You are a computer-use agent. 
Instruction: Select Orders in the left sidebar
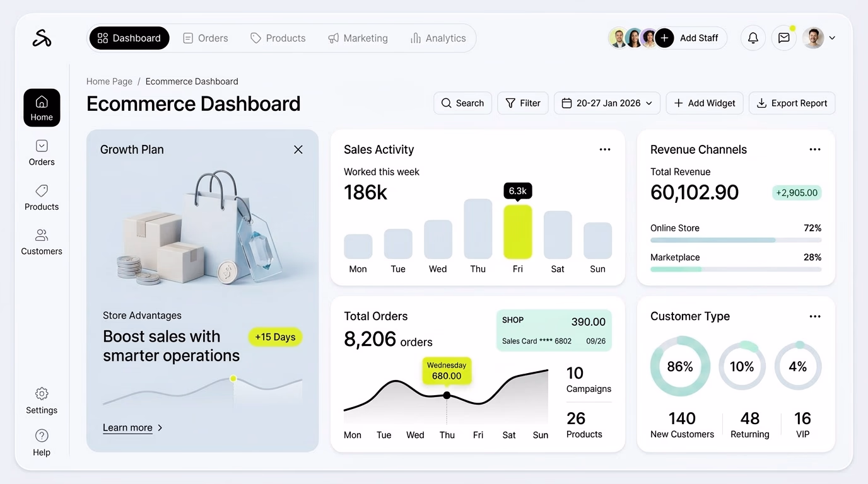pyautogui.click(x=42, y=153)
